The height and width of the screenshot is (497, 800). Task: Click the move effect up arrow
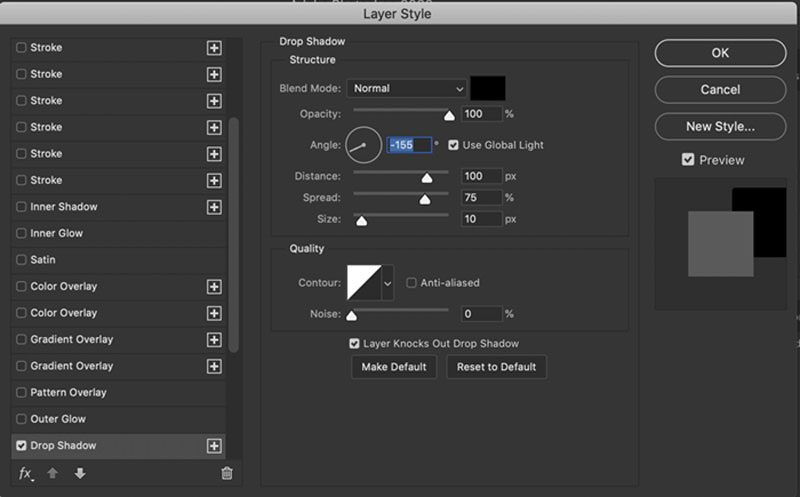pos(54,473)
